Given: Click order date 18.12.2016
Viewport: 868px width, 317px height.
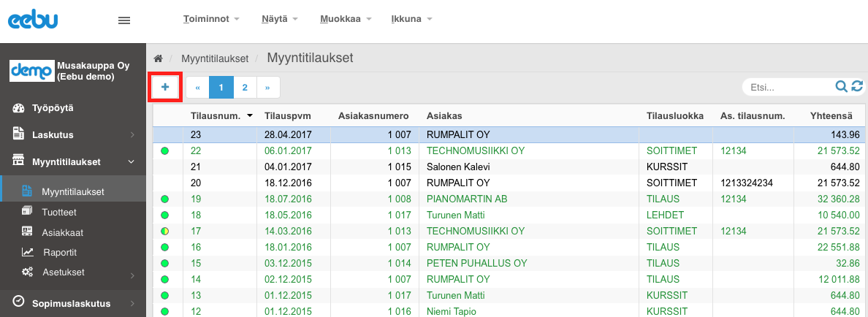Looking at the screenshot, I should click(288, 183).
